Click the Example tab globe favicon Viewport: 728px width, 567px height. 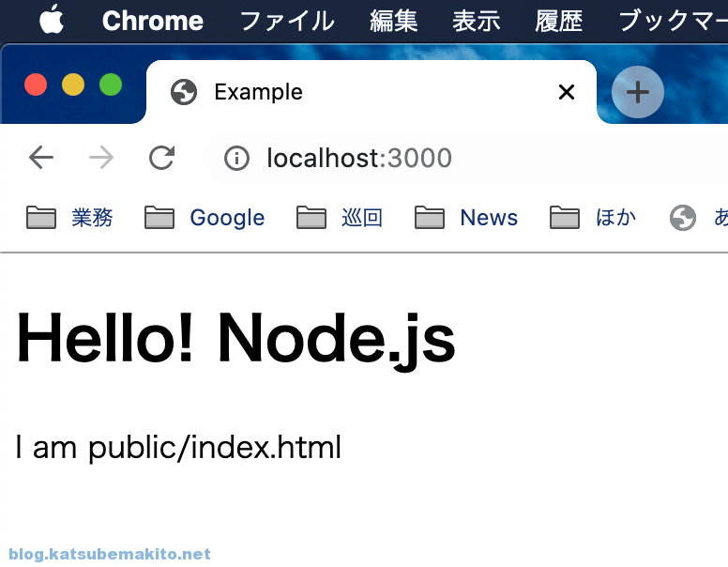coord(184,92)
